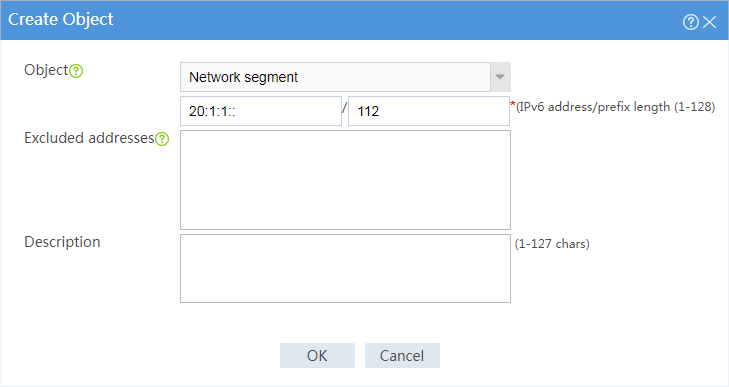Image resolution: width=729 pixels, height=387 pixels.
Task: Click the red required asterisk
Action: tap(513, 104)
